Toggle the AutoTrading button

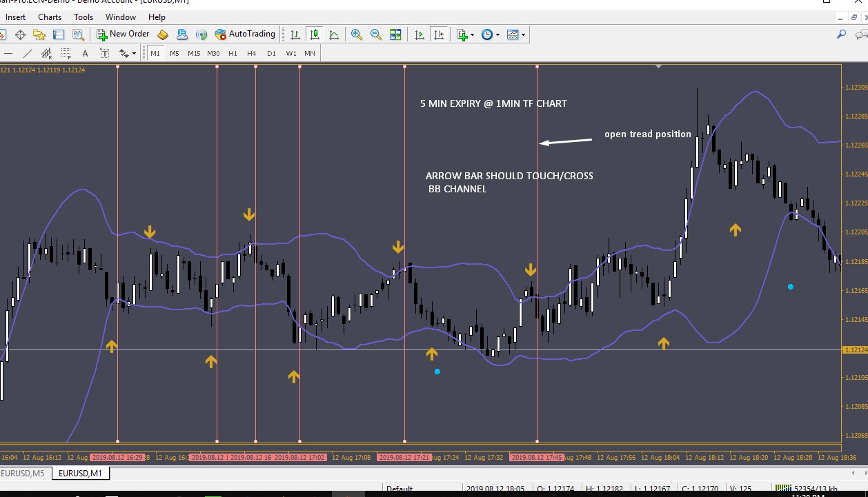click(x=245, y=34)
